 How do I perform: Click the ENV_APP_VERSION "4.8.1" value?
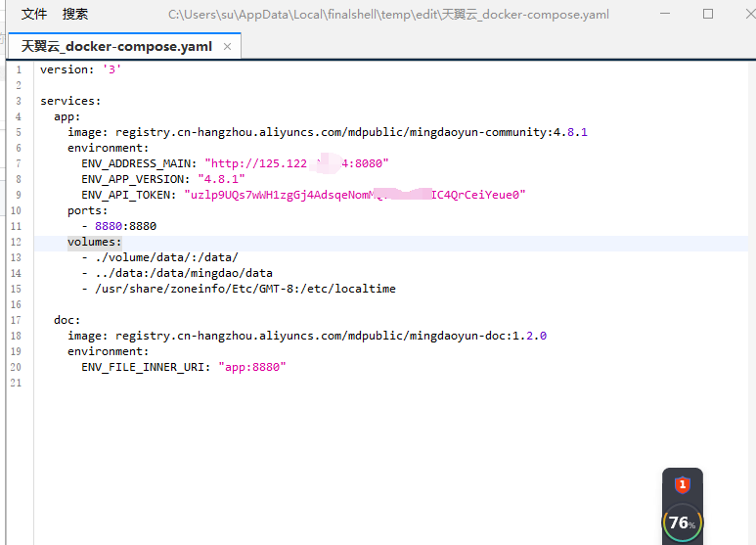[222, 179]
